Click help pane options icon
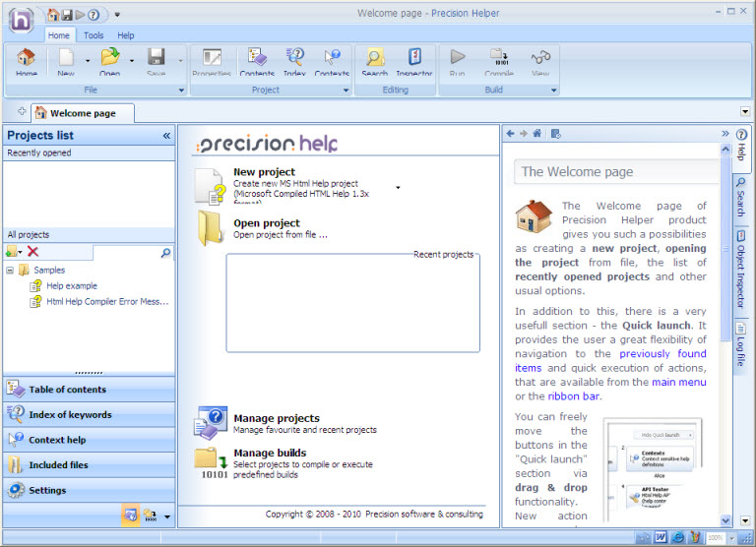Viewport: 756px width, 547px height. coord(555,134)
